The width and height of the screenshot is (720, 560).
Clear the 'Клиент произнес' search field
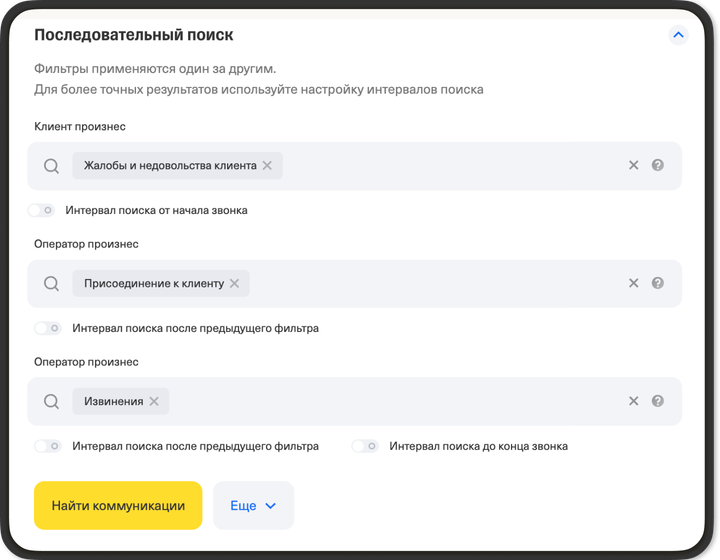633,166
